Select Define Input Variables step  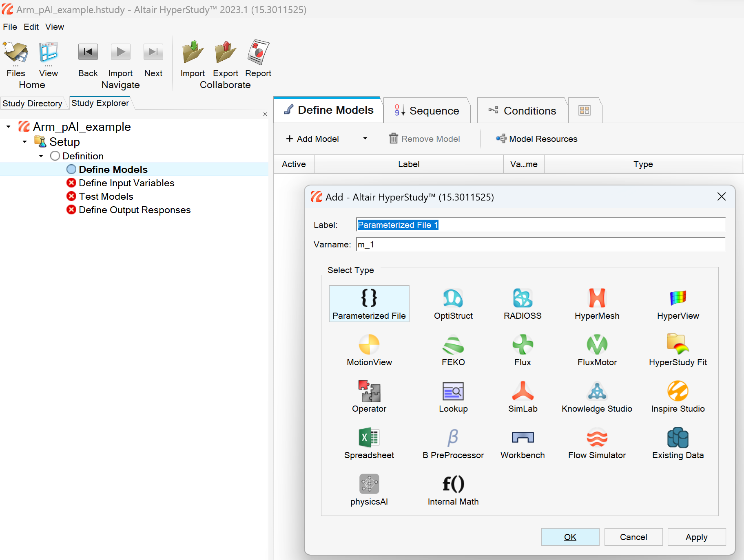click(126, 183)
